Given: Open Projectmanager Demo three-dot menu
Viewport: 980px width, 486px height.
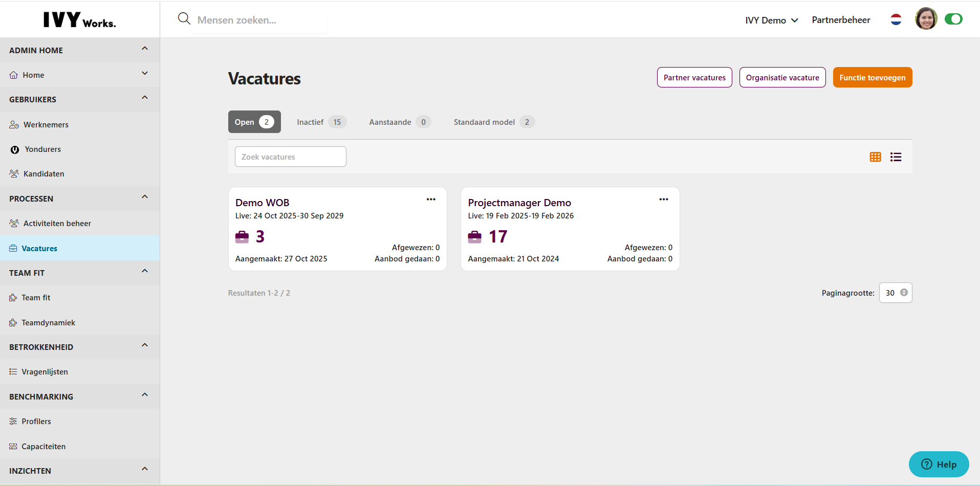Looking at the screenshot, I should click(x=663, y=200).
